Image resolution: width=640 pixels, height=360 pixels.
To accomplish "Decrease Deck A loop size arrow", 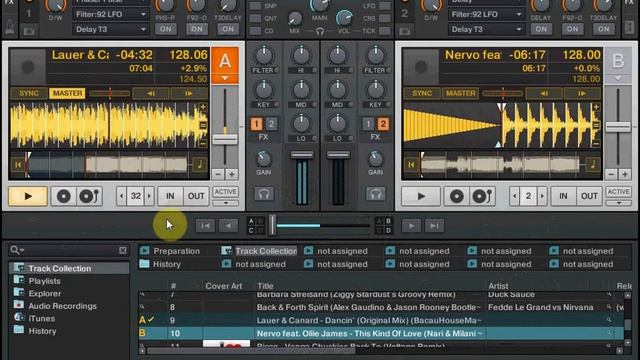I will click(x=121, y=196).
